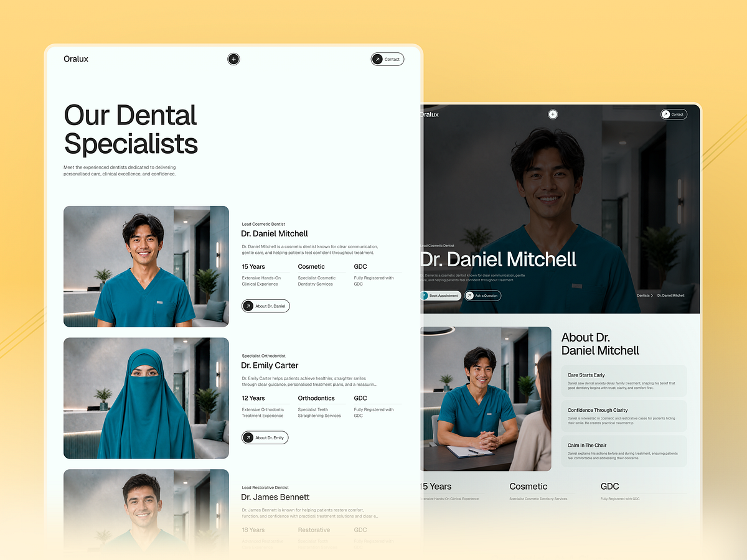Click the Ask a Question button
This screenshot has height=560, width=747.
[x=482, y=296]
